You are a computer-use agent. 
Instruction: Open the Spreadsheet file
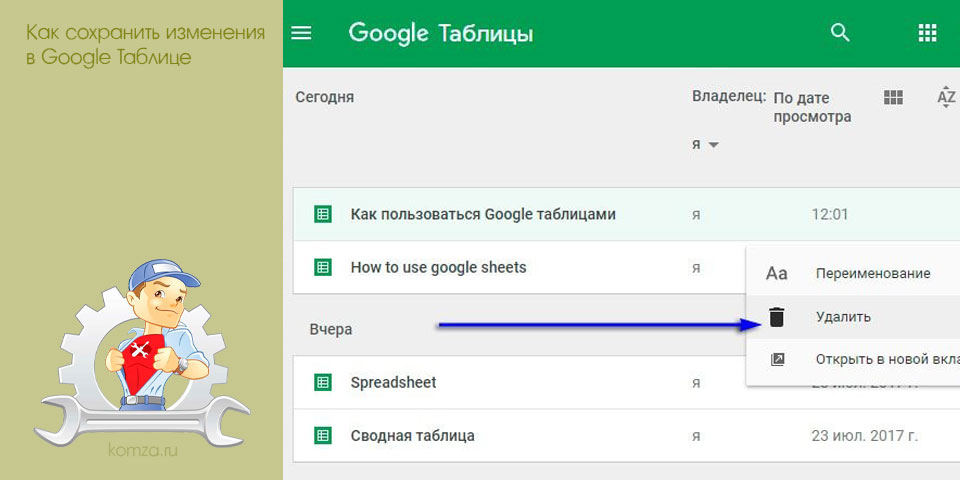(393, 383)
